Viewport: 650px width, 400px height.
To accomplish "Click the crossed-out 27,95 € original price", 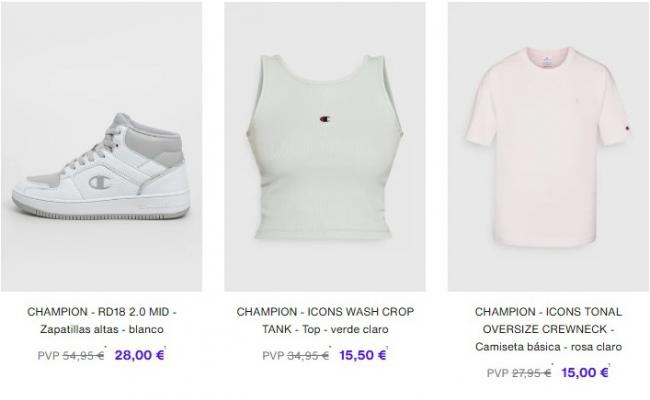I will [531, 373].
